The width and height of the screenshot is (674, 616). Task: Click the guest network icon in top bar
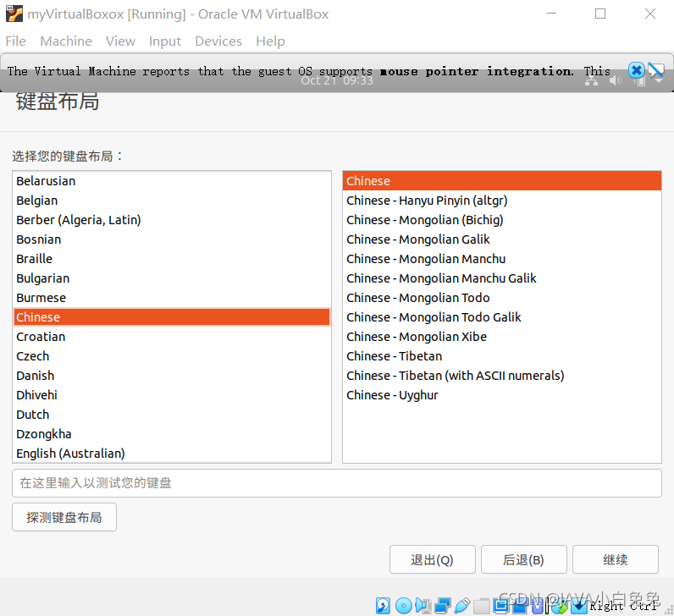coord(592,80)
